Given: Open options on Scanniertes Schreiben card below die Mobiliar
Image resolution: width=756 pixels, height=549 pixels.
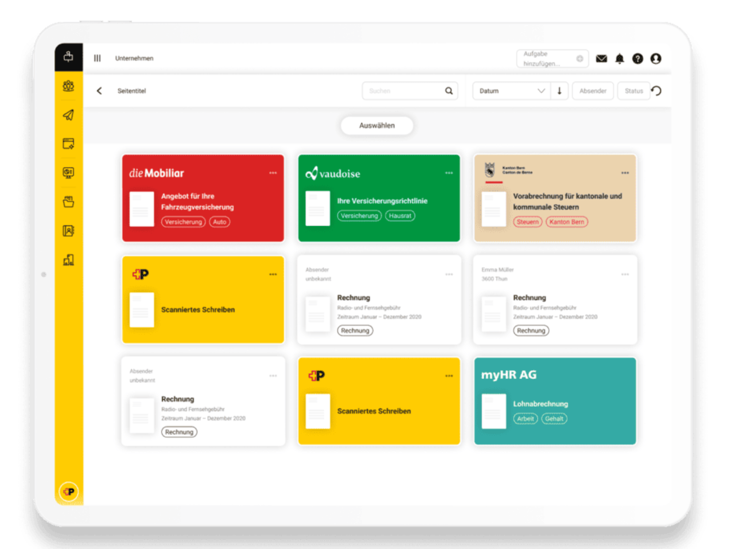Looking at the screenshot, I should click(273, 274).
